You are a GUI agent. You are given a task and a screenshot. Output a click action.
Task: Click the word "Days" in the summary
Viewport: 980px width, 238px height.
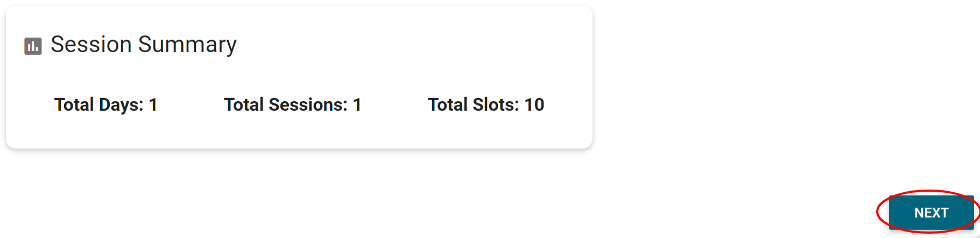[x=121, y=104]
